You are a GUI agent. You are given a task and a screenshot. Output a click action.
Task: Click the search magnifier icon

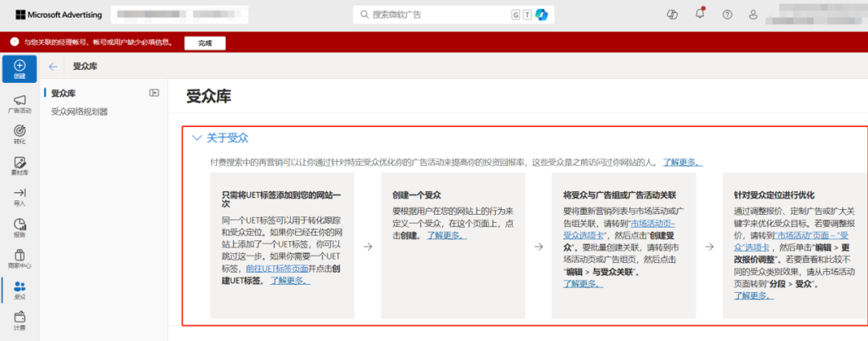tap(365, 15)
